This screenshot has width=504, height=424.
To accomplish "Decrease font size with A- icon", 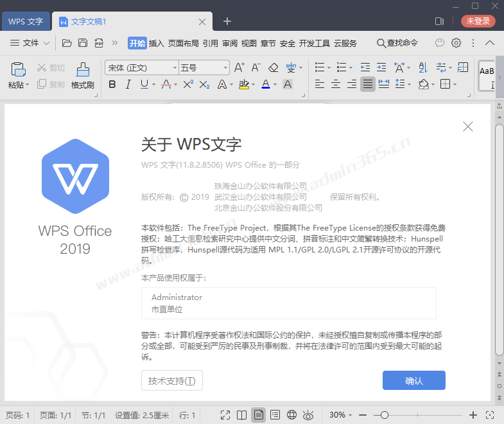I will coord(256,67).
